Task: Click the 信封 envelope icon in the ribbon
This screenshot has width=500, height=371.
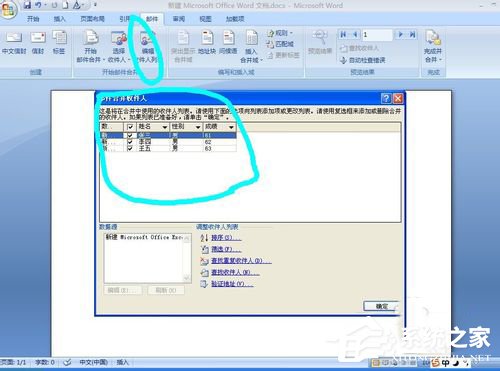Action: [x=38, y=37]
